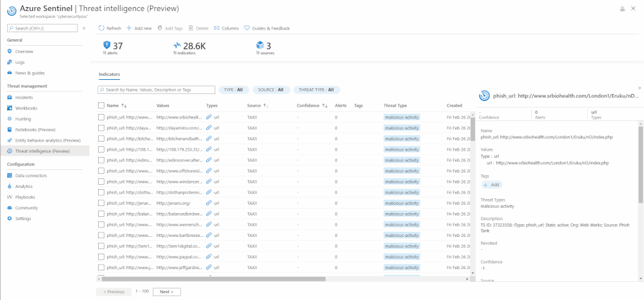Check the paypal.co row checkbox
The height and width of the screenshot is (300, 644).
pos(101,256)
